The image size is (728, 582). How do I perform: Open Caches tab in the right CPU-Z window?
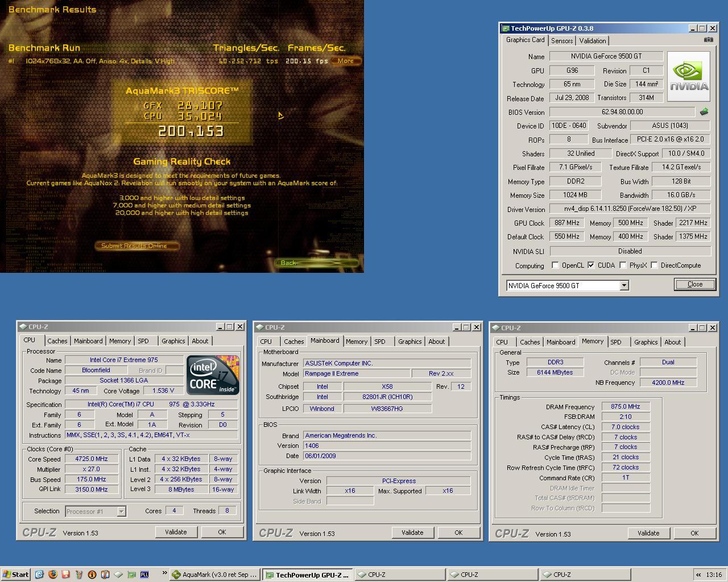(530, 342)
